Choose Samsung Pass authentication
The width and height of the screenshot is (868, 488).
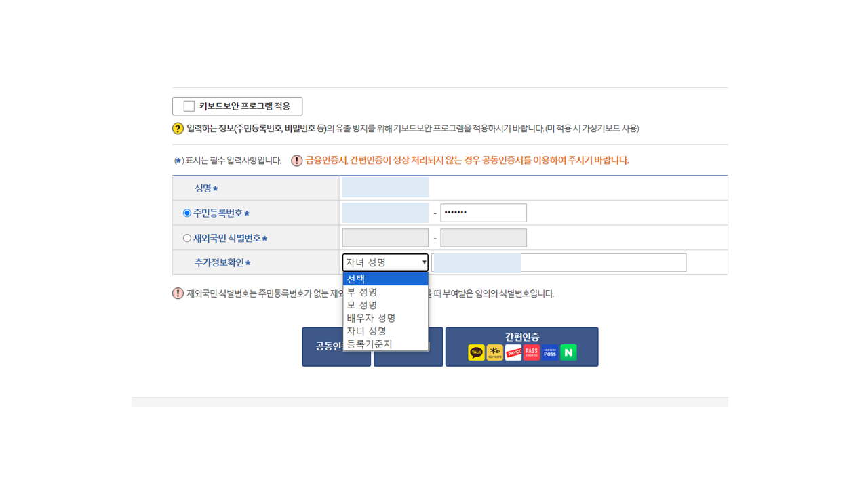click(x=549, y=352)
